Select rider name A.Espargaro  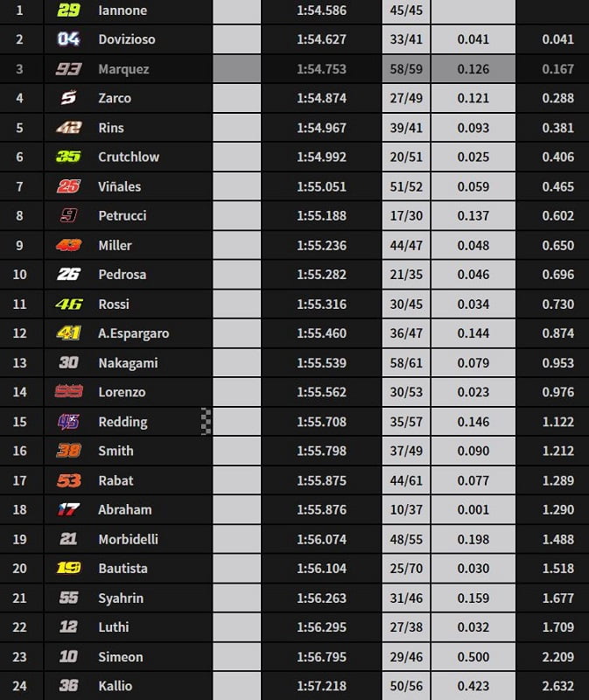[134, 333]
